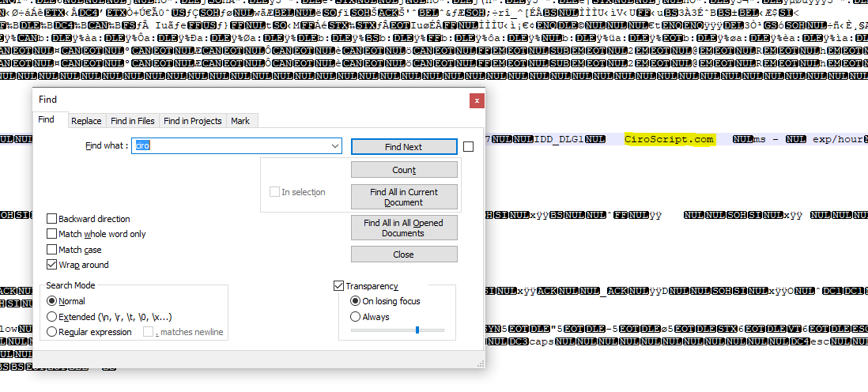The image size is (868, 392).
Task: Enable the Match case checkbox
Action: click(52, 250)
